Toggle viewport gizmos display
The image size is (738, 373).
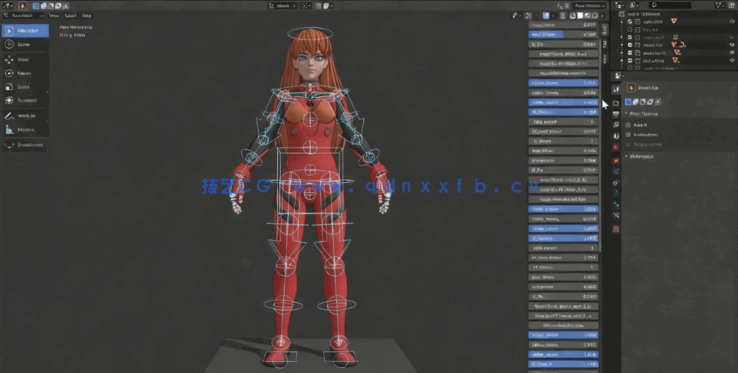pos(530,16)
